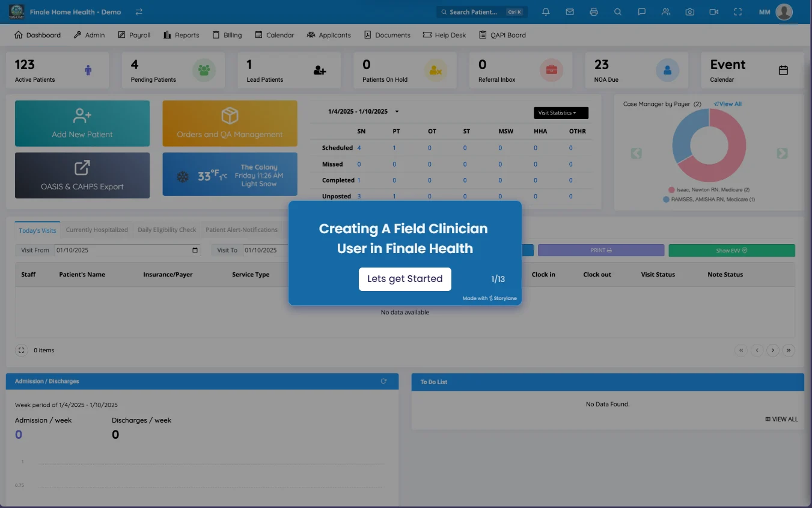The height and width of the screenshot is (508, 812).
Task: Open the Applicants menu
Action: 329,35
